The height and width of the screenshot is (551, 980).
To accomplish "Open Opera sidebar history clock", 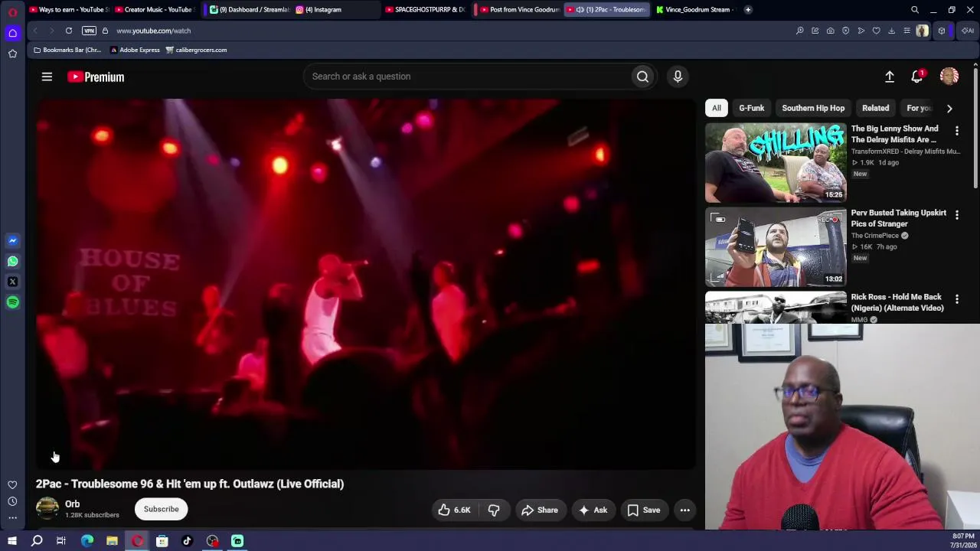I will pyautogui.click(x=12, y=501).
